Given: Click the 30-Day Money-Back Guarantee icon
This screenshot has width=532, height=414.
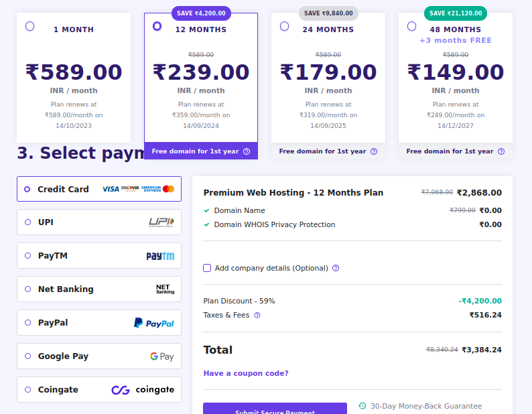Looking at the screenshot, I should tap(362, 406).
